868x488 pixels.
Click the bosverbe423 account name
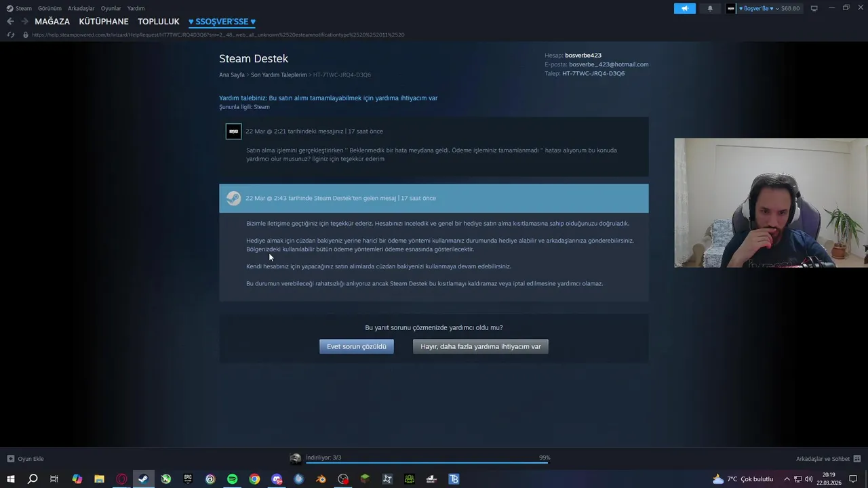(583, 56)
